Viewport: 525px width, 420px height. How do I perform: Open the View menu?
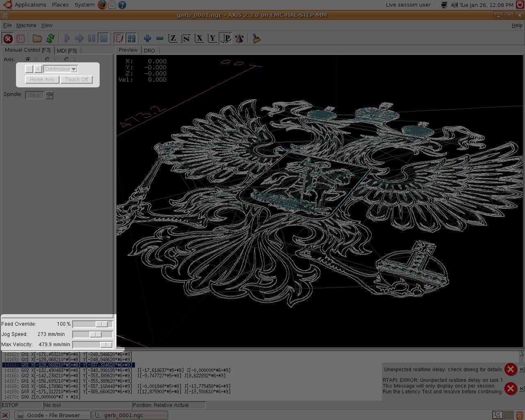pyautogui.click(x=47, y=25)
